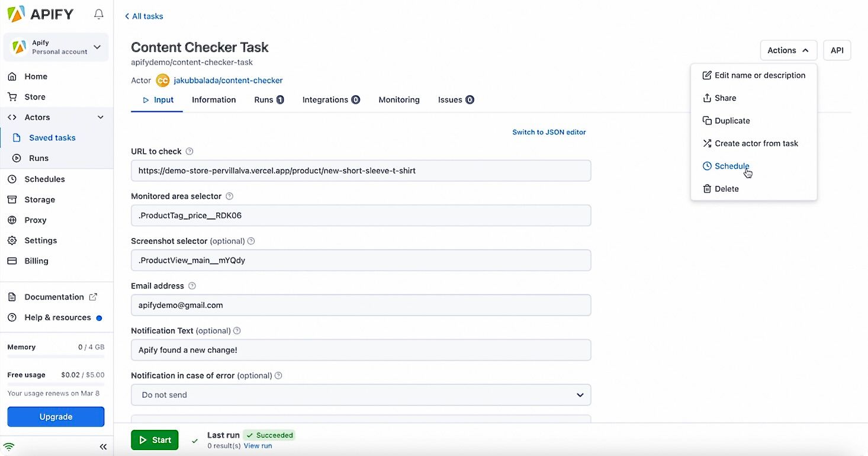The height and width of the screenshot is (456, 868).
Task: Click the Monitored area selector field
Action: (361, 216)
